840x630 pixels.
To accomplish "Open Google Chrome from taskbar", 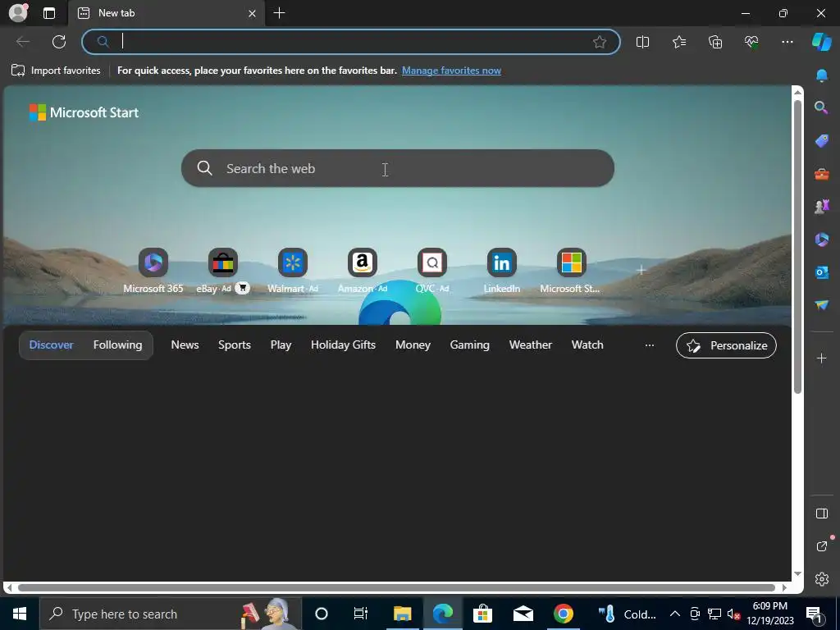I will (x=563, y=614).
